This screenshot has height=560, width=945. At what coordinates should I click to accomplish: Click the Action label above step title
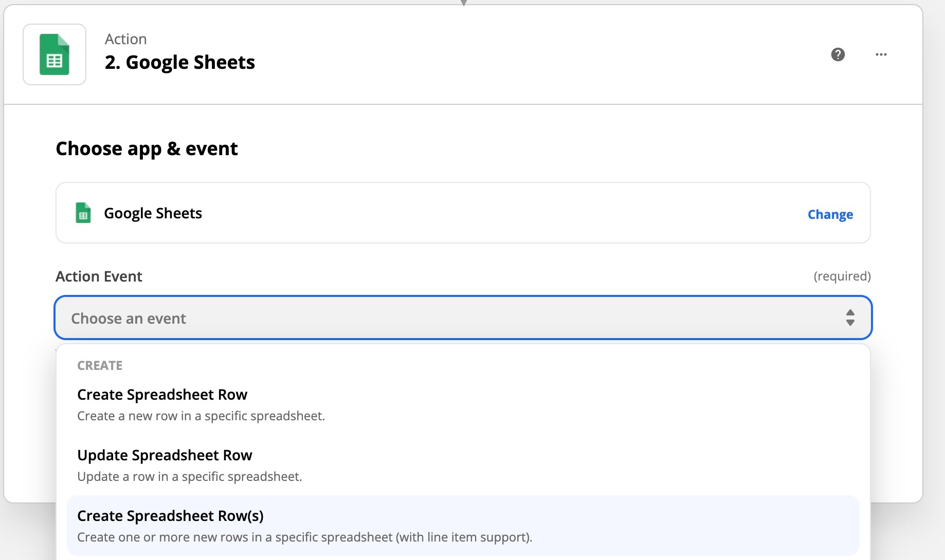[126, 39]
